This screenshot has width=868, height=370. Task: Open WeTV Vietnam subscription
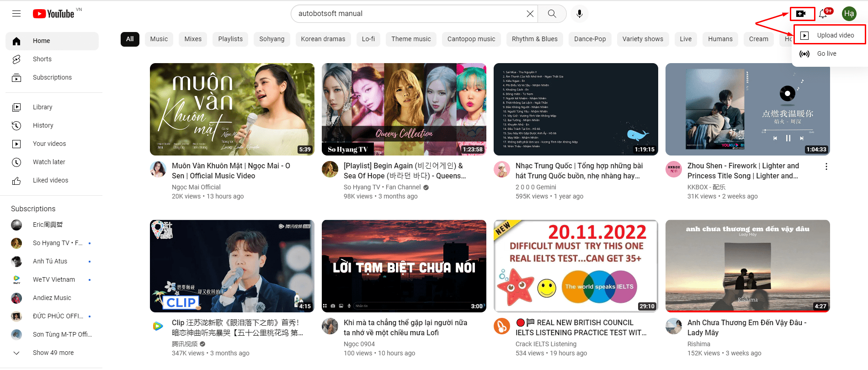[x=52, y=279]
